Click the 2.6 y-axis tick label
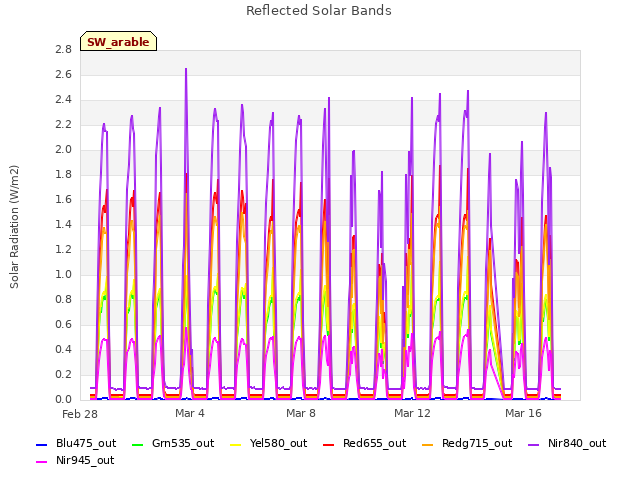 [63, 74]
